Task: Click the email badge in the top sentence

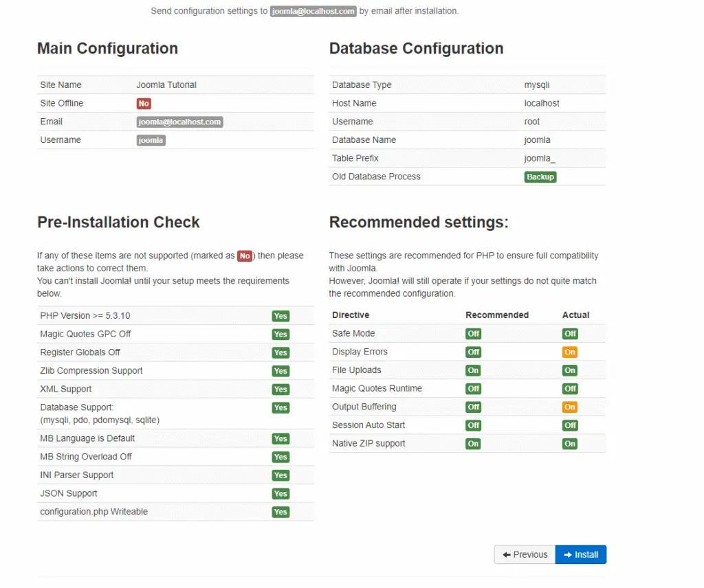Action: 313,11
